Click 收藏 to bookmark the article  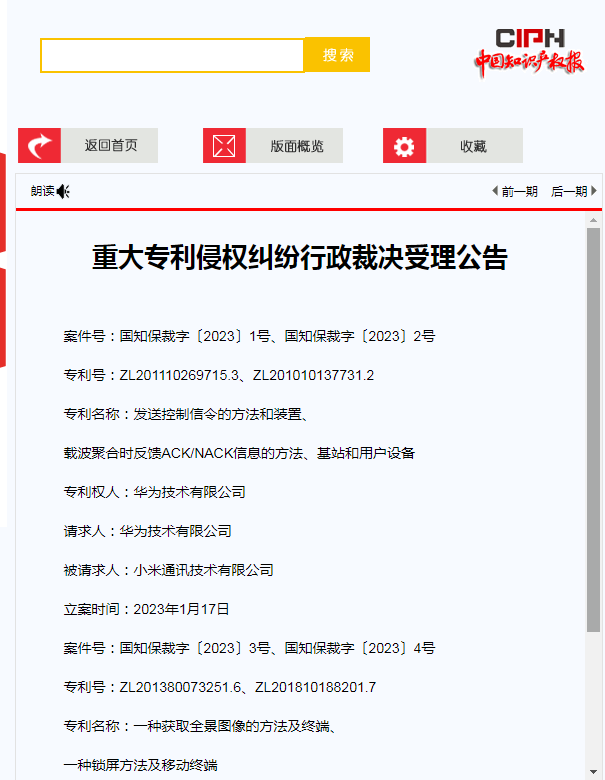tap(474, 145)
